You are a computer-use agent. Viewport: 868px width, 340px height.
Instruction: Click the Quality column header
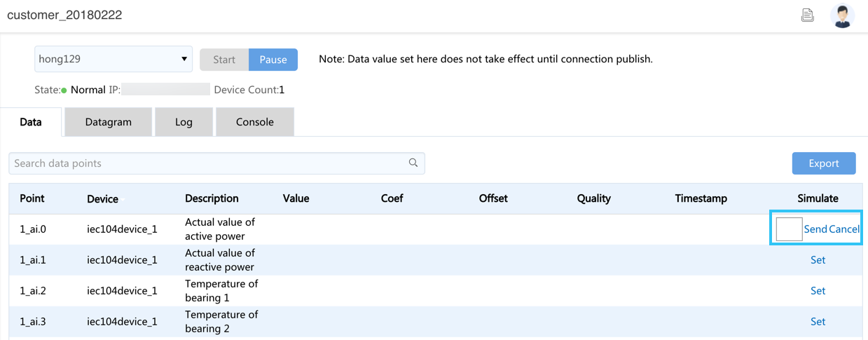pos(594,198)
